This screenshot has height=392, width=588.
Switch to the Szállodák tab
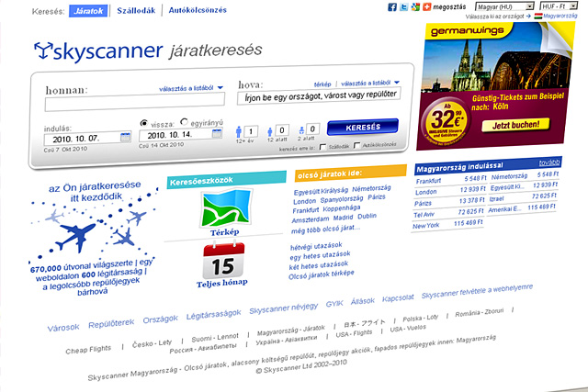pos(136,10)
